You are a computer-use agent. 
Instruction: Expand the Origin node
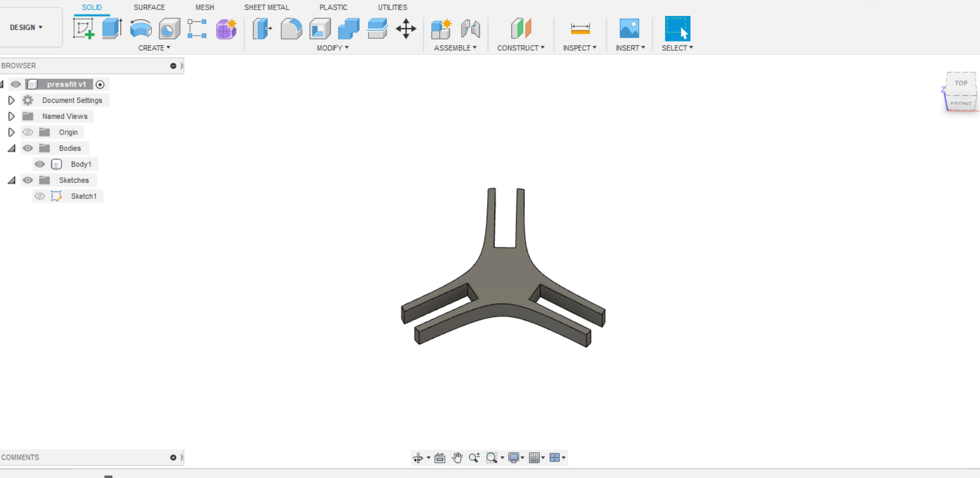point(11,132)
